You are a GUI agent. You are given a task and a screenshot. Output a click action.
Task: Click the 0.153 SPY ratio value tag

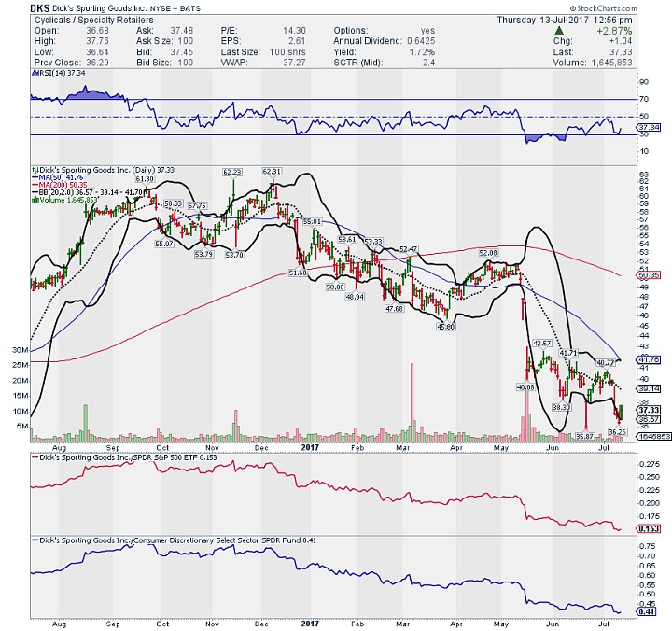tap(649, 528)
